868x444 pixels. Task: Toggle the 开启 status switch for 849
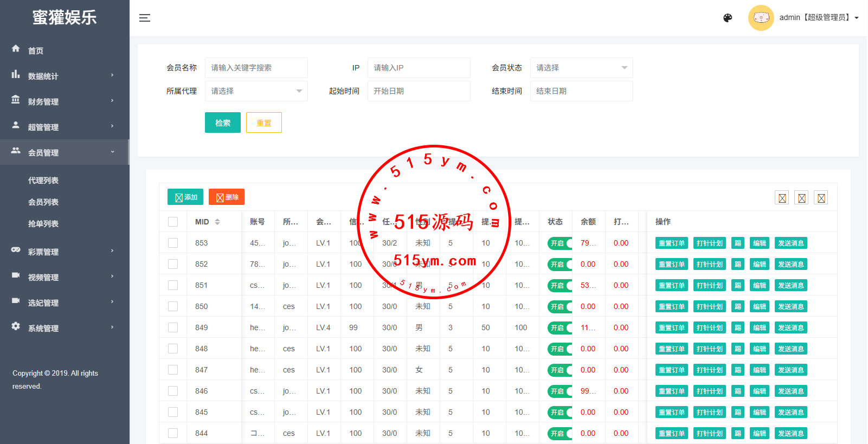(560, 328)
